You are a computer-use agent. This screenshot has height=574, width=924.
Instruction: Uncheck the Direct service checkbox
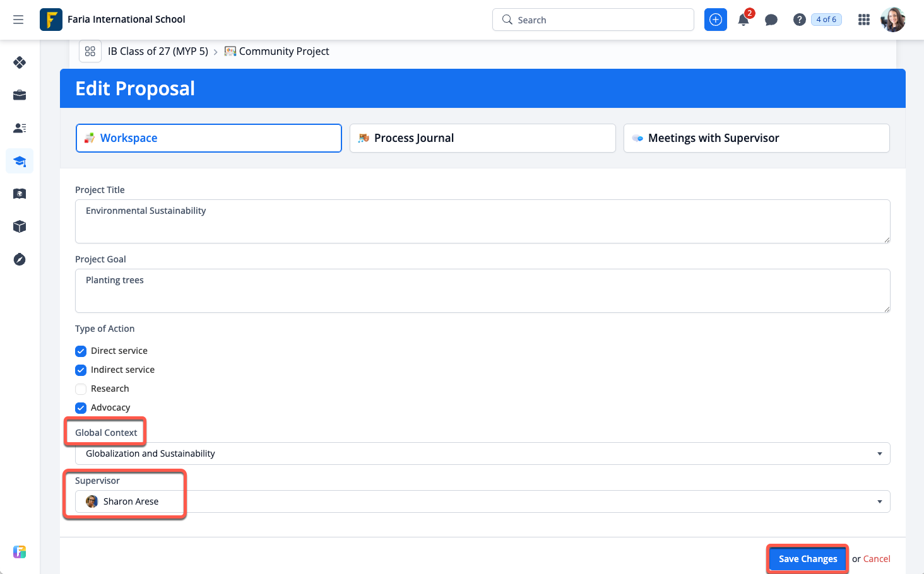point(81,351)
